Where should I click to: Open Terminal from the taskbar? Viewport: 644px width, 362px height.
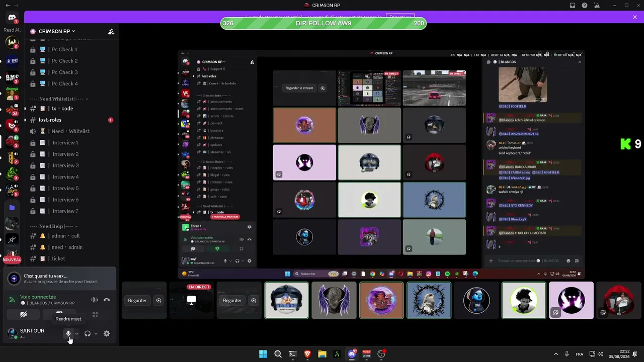click(292, 354)
